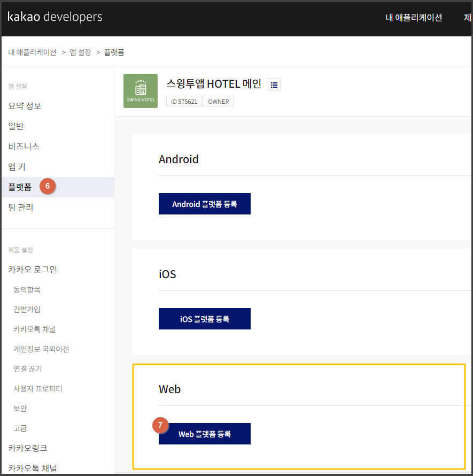Screen dimensions: 473x476
Task: Click the Web 플랫폼 등록 button
Action: [x=204, y=434]
